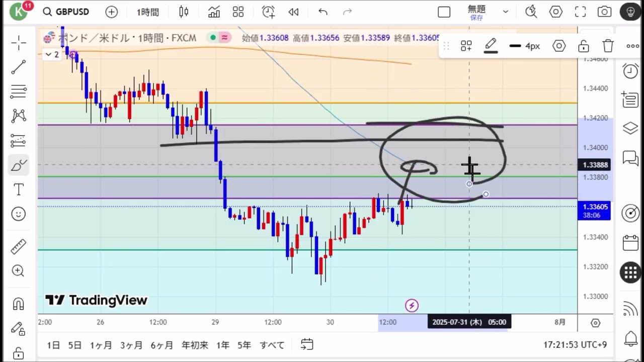This screenshot has width=644, height=362.
Task: Select the text annotation tool
Action: 19,190
